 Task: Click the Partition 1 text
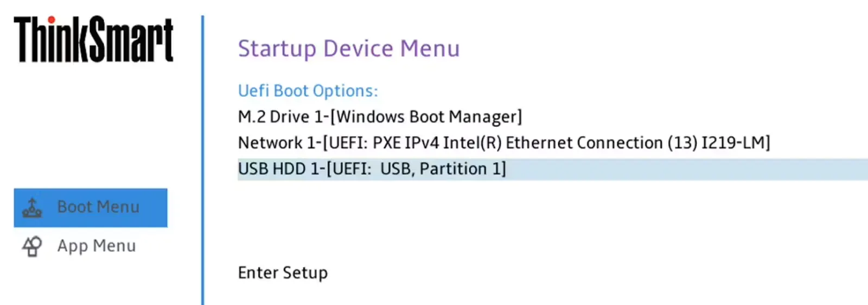click(462, 169)
